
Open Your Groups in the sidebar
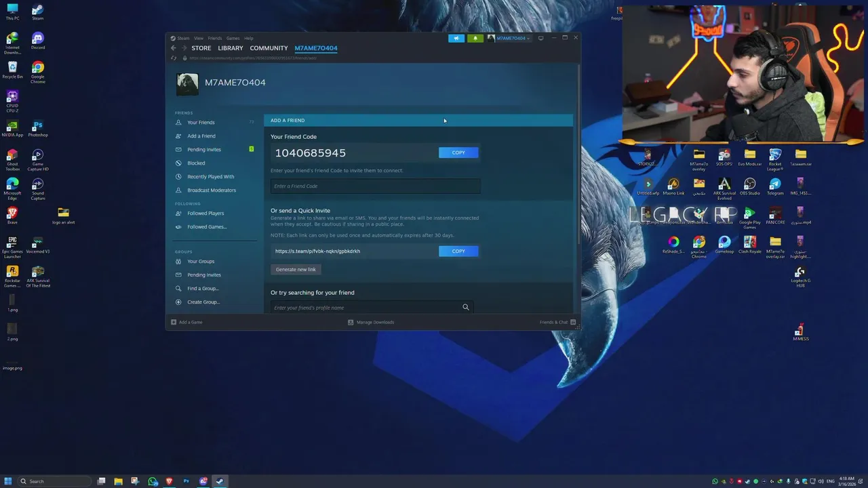tap(201, 262)
